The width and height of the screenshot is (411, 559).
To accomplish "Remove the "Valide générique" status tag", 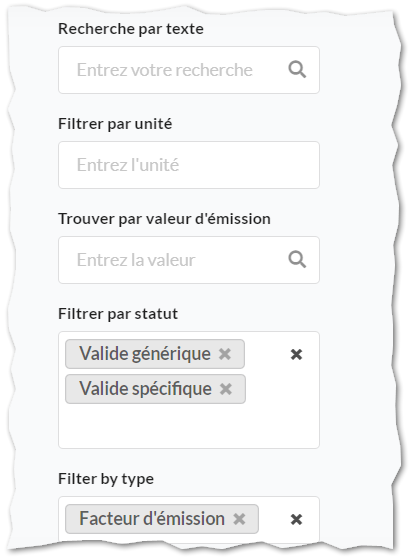I will click(225, 354).
